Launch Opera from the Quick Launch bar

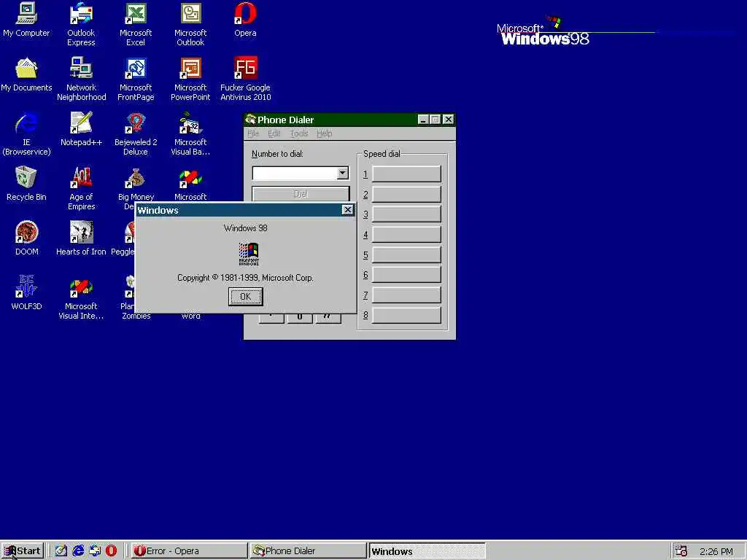111,551
